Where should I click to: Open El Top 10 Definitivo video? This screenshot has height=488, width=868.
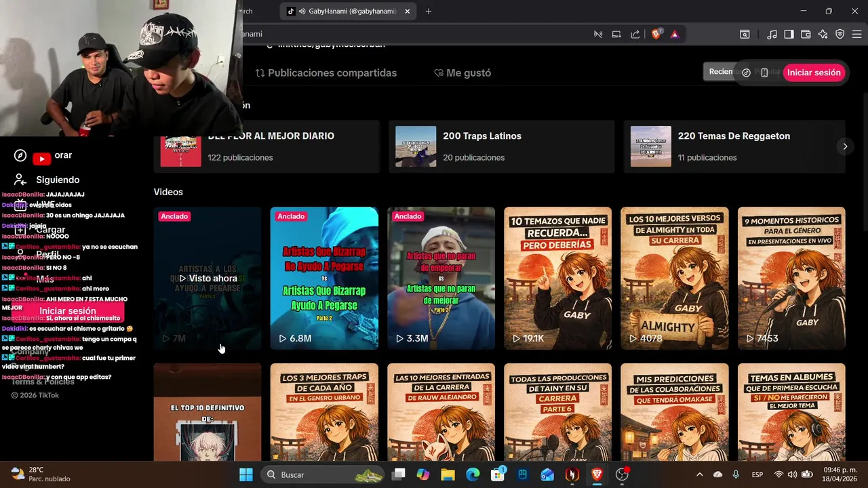208,412
